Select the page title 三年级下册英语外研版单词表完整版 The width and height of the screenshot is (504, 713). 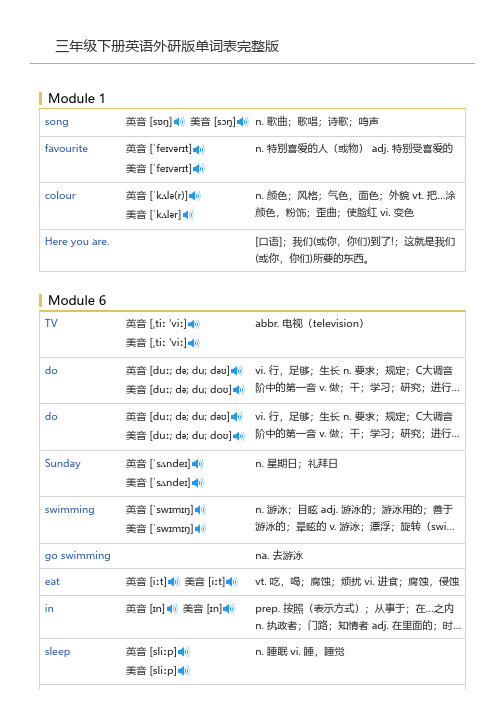(x=167, y=46)
